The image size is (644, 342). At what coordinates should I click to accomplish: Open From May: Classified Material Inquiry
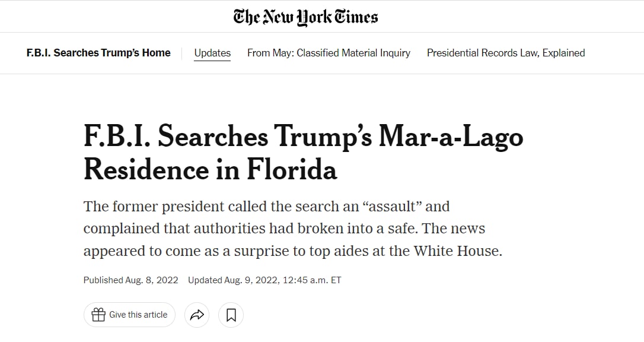point(329,53)
